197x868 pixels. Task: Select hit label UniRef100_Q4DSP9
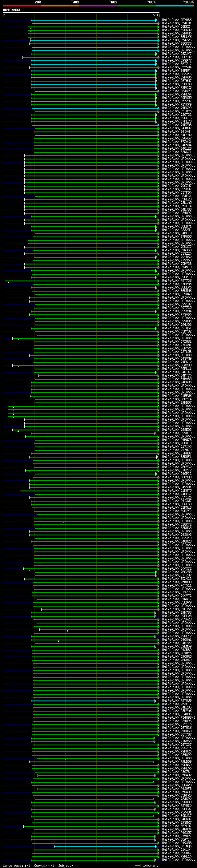(176, 108)
